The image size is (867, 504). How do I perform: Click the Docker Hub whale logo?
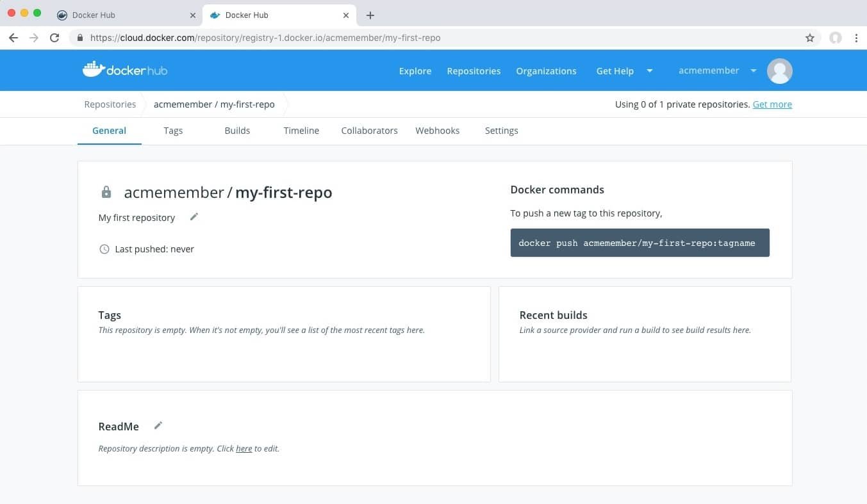pyautogui.click(x=125, y=70)
